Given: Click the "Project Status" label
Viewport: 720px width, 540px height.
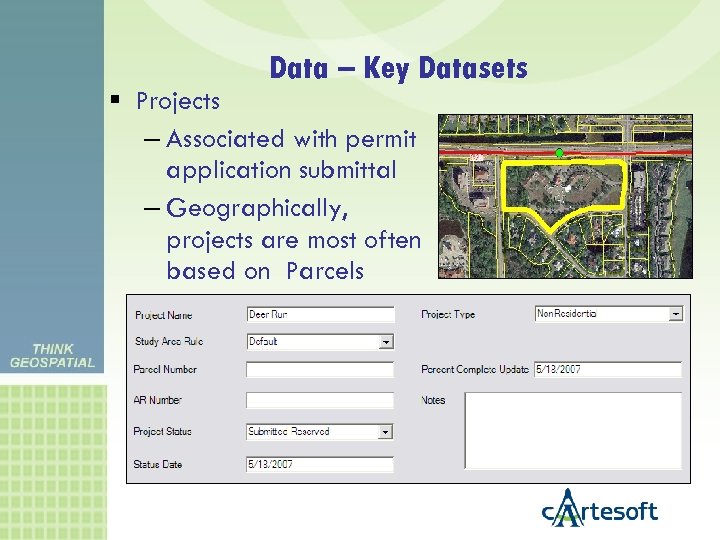Looking at the screenshot, I should pyautogui.click(x=162, y=432).
